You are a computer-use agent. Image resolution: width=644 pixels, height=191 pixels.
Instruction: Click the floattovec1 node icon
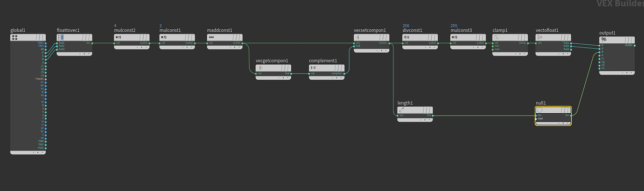click(61, 37)
